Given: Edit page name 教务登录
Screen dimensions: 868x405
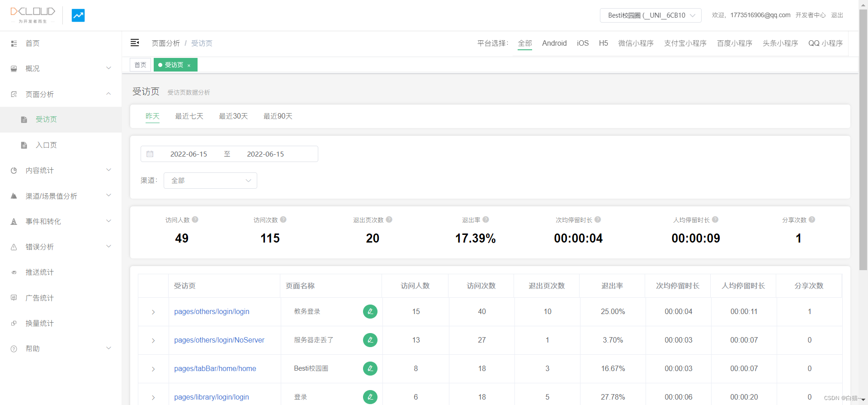Looking at the screenshot, I should (x=370, y=311).
